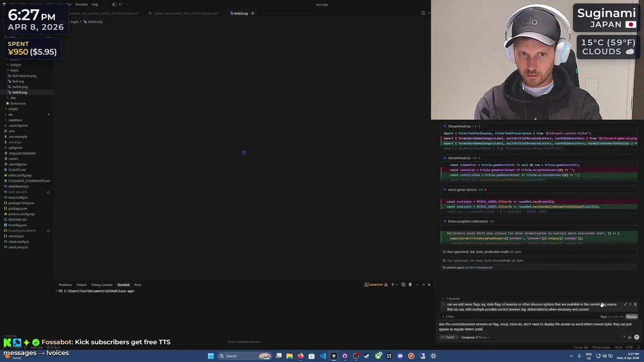
Task: Open VS Code from taskbar
Action: pos(323,356)
